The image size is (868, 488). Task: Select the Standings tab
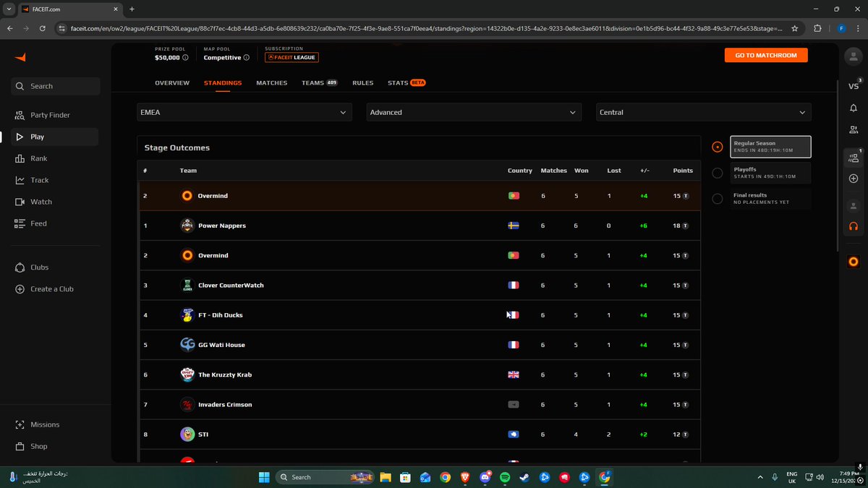(x=223, y=83)
